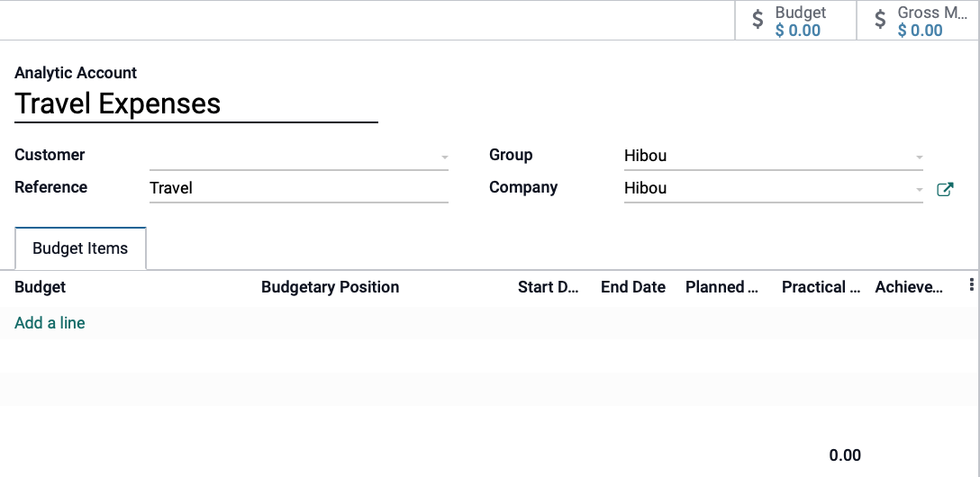The width and height of the screenshot is (980, 477).
Task: Open the Budget $ 0.00 stat button
Action: coord(795,21)
